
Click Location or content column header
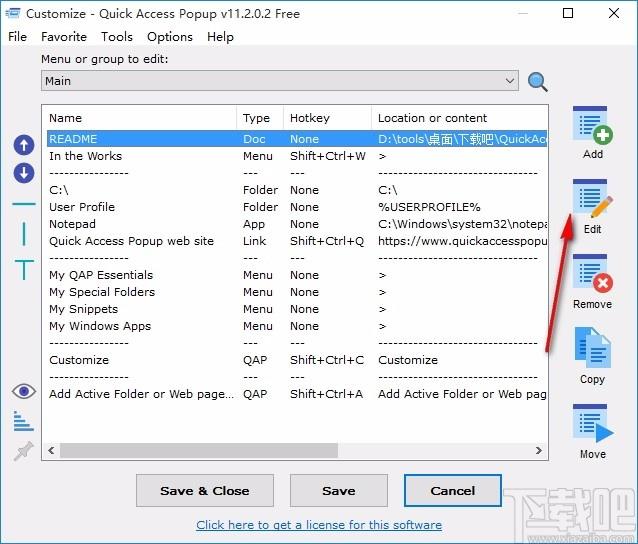click(459, 118)
